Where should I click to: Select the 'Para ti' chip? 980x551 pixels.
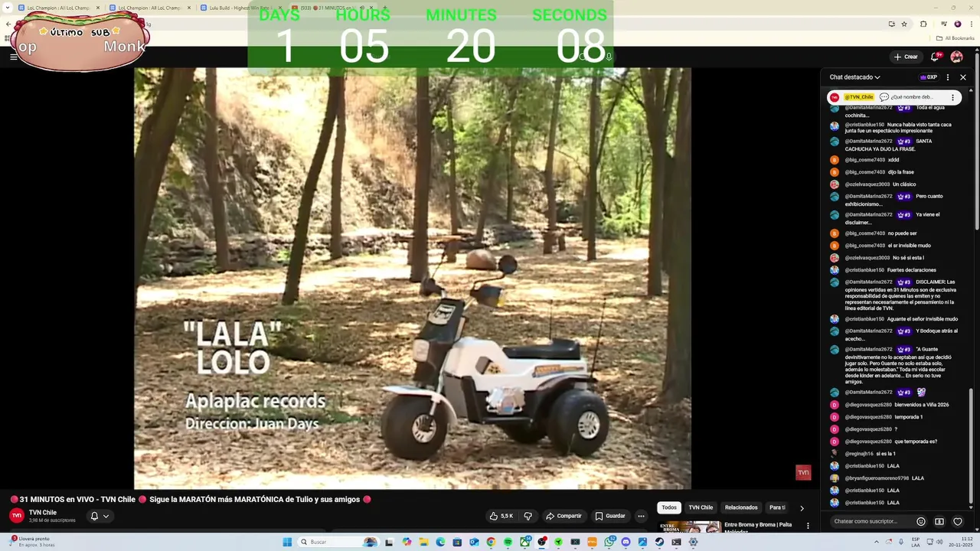click(x=777, y=507)
